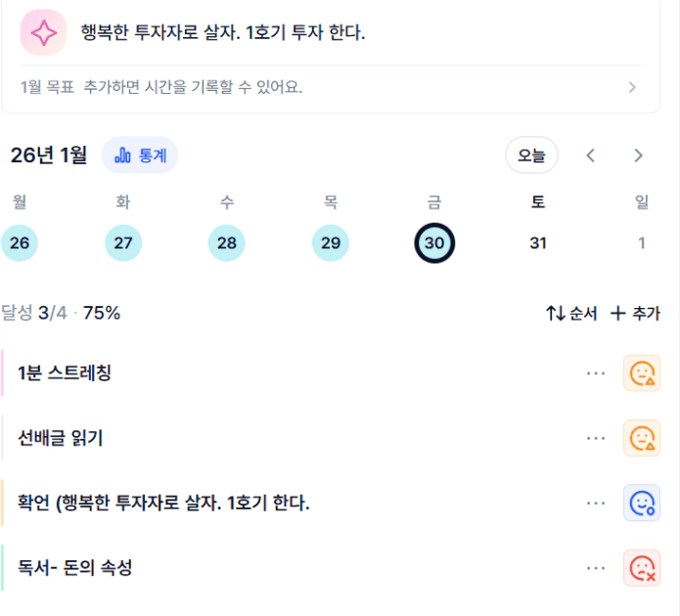Select Saturday the 31st in week strip
The width and height of the screenshot is (680, 616).
538,242
